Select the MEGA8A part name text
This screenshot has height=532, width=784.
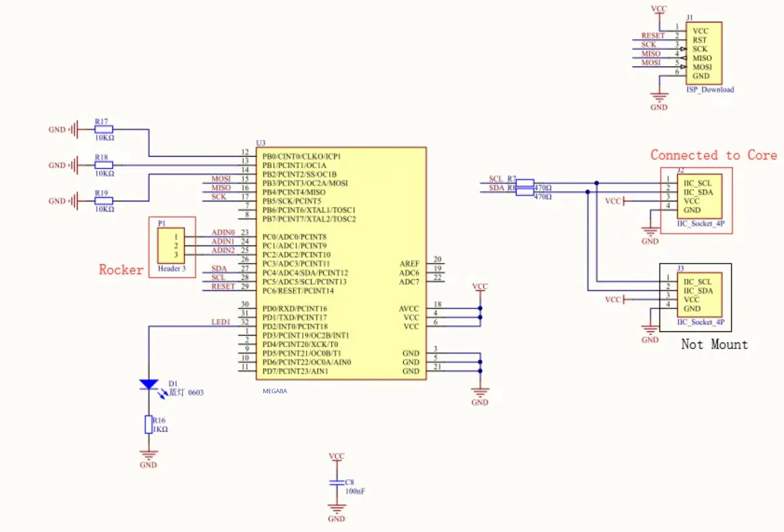275,391
